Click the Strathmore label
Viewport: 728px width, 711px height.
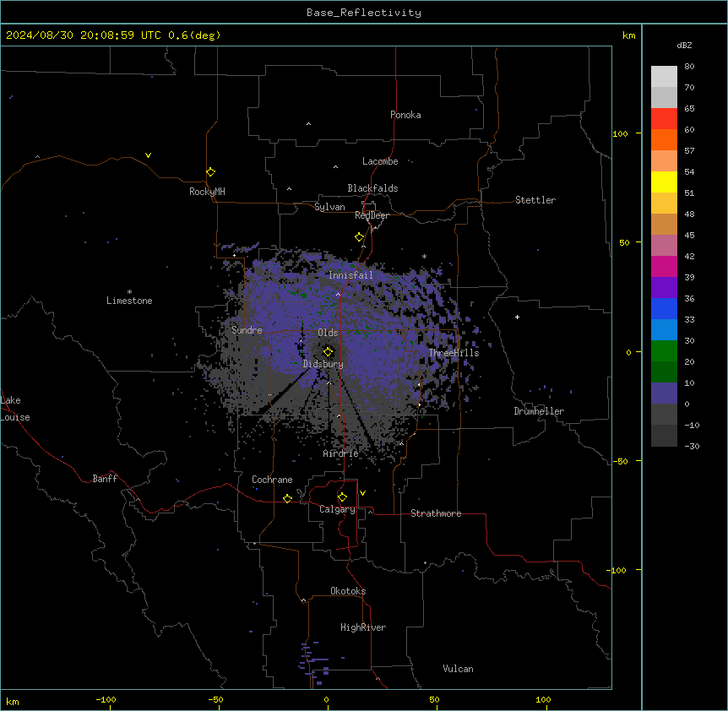(436, 513)
